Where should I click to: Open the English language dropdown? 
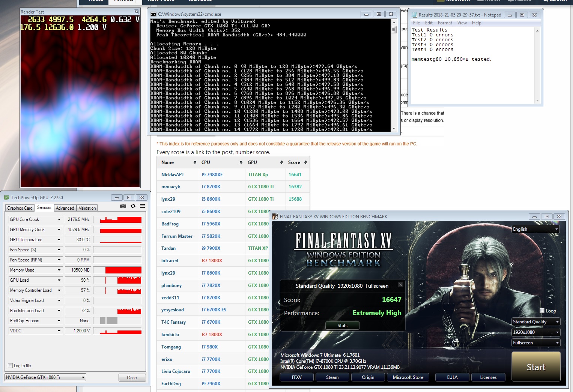coord(536,229)
